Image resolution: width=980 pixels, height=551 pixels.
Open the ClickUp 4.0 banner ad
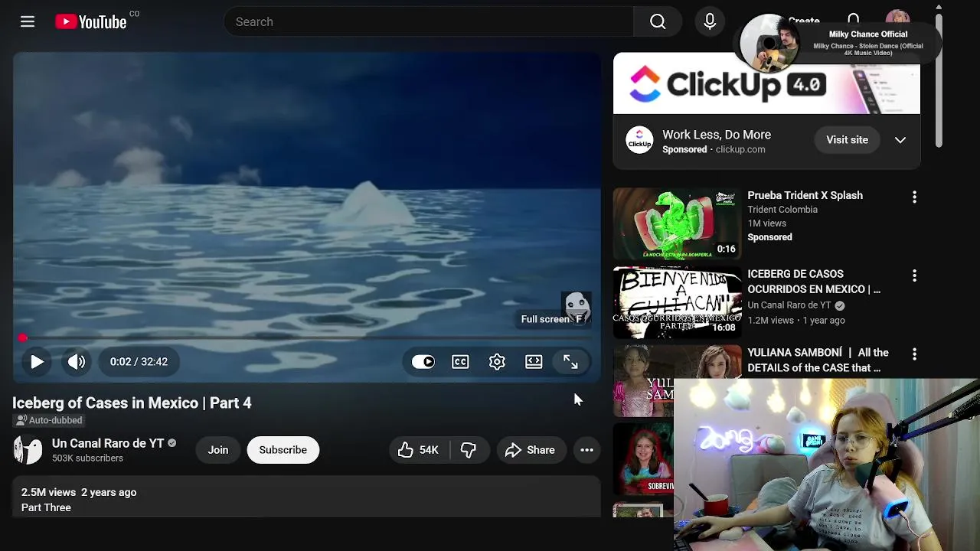point(766,83)
